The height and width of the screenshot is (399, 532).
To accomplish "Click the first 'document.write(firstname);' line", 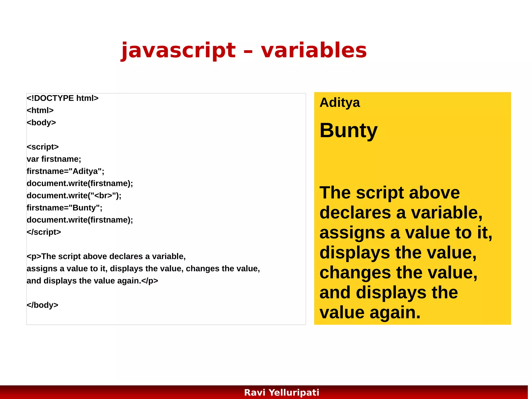I will tap(80, 183).
